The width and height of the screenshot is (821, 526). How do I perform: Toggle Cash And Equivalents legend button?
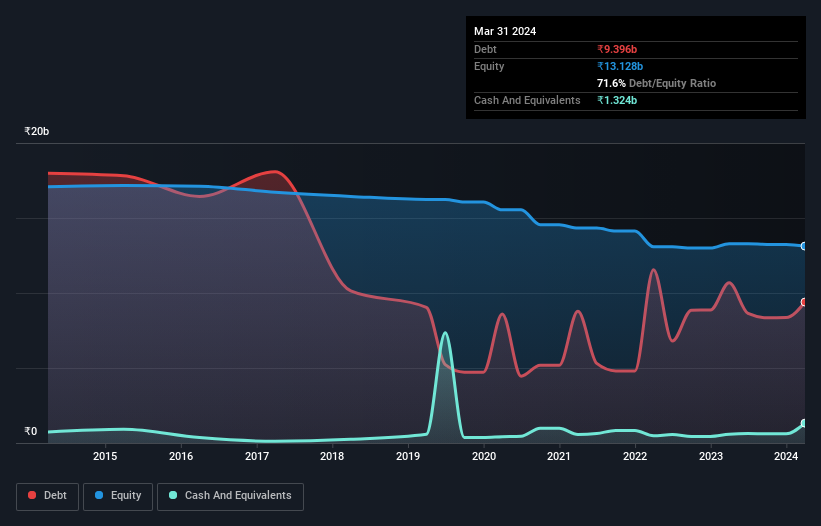click(230, 496)
